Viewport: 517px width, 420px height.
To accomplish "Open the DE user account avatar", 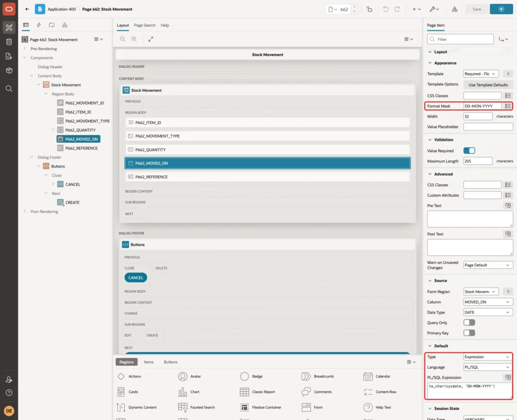I will (9, 411).
